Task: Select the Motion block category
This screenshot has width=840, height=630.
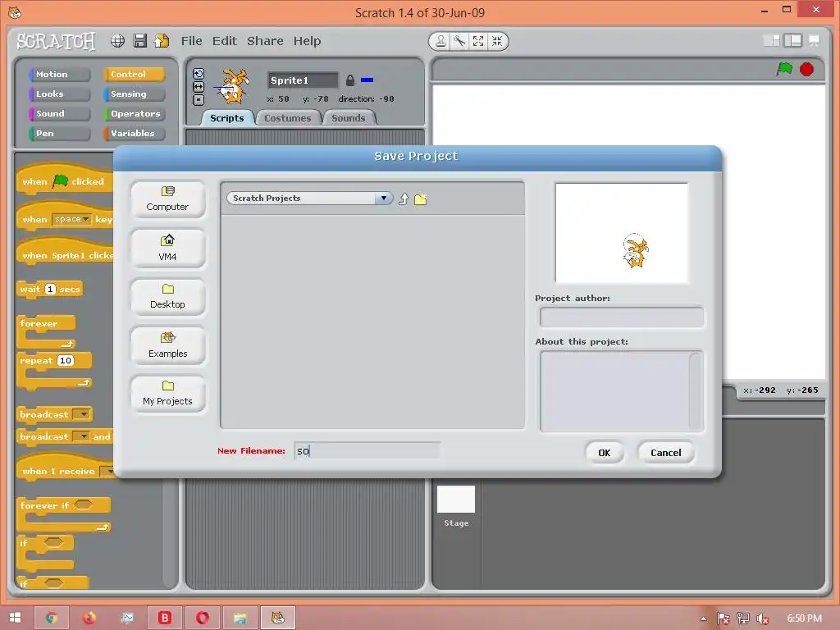Action: click(59, 75)
